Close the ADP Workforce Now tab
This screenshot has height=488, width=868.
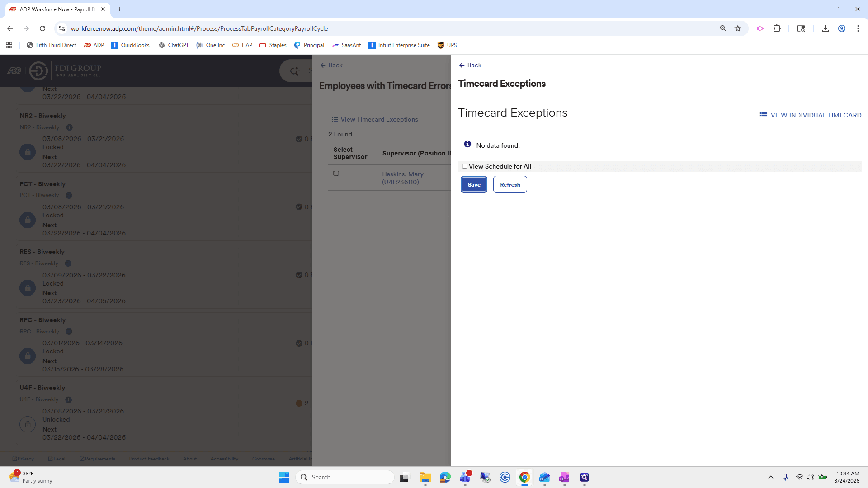103,9
